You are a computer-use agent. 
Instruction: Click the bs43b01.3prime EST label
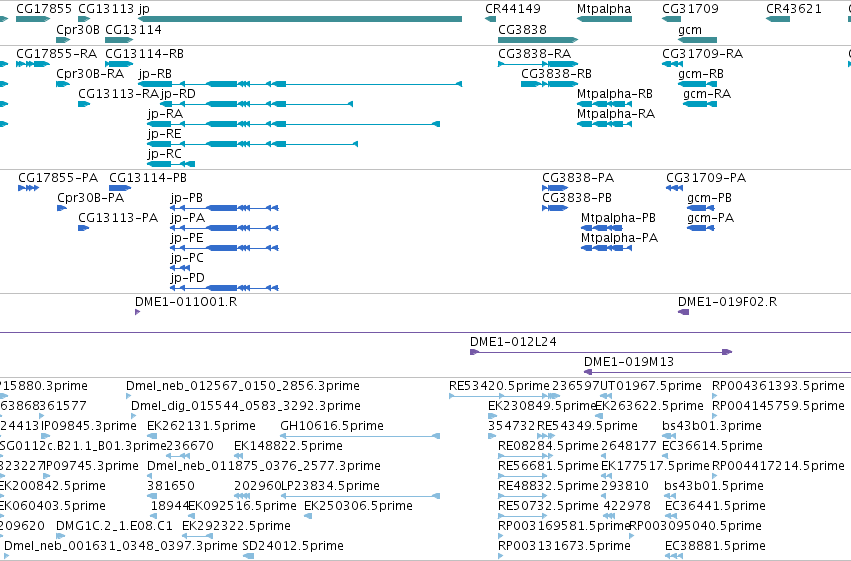click(x=712, y=426)
